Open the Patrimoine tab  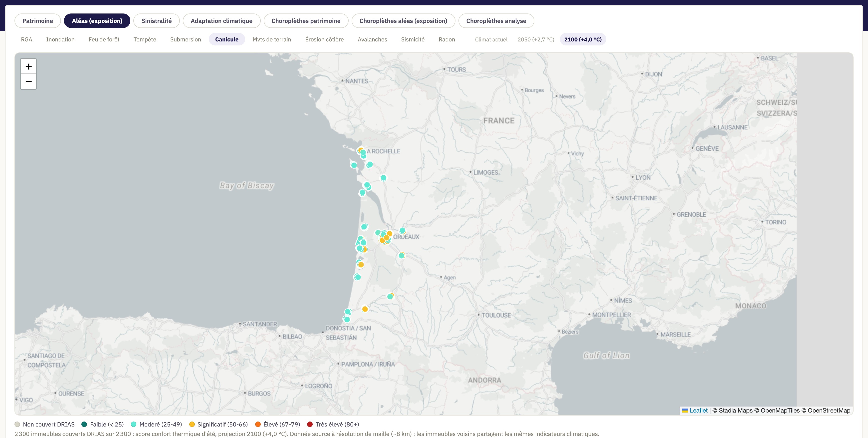[38, 21]
